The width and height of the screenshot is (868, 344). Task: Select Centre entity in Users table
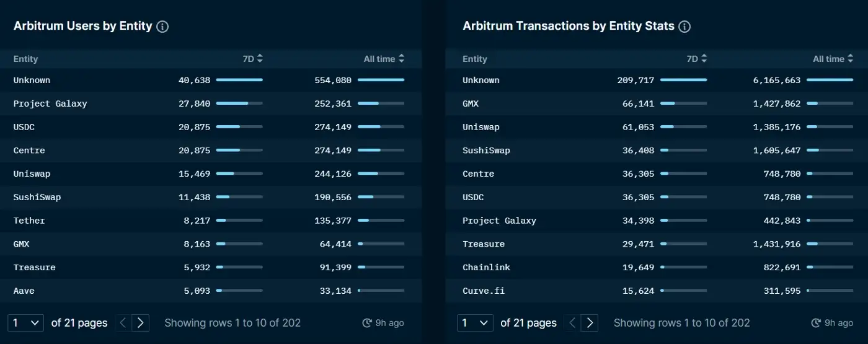[x=29, y=151]
